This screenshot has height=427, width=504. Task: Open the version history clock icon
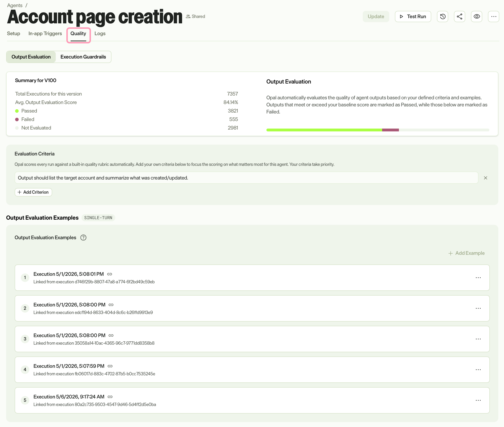pos(442,17)
